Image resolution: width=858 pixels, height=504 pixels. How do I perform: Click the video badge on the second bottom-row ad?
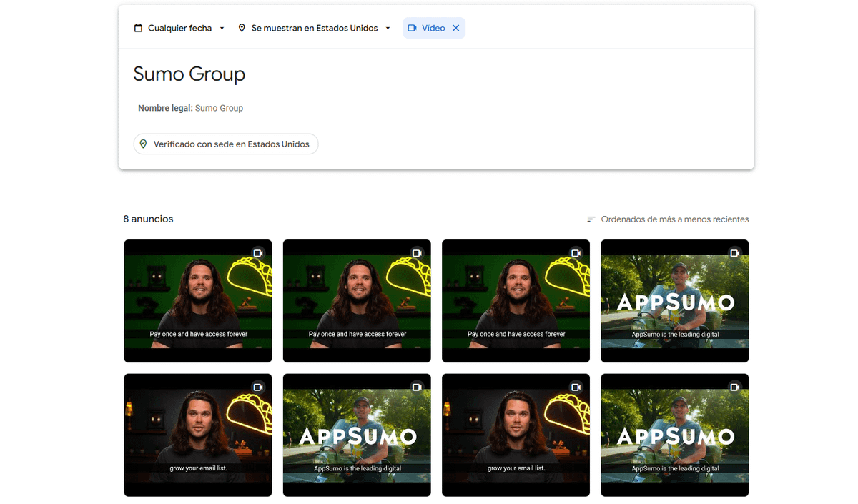pyautogui.click(x=417, y=387)
